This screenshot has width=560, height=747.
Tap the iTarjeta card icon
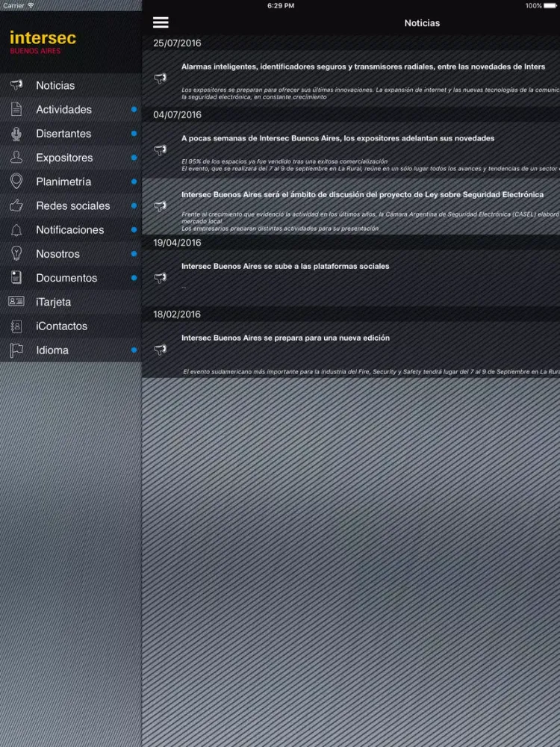[16, 302]
